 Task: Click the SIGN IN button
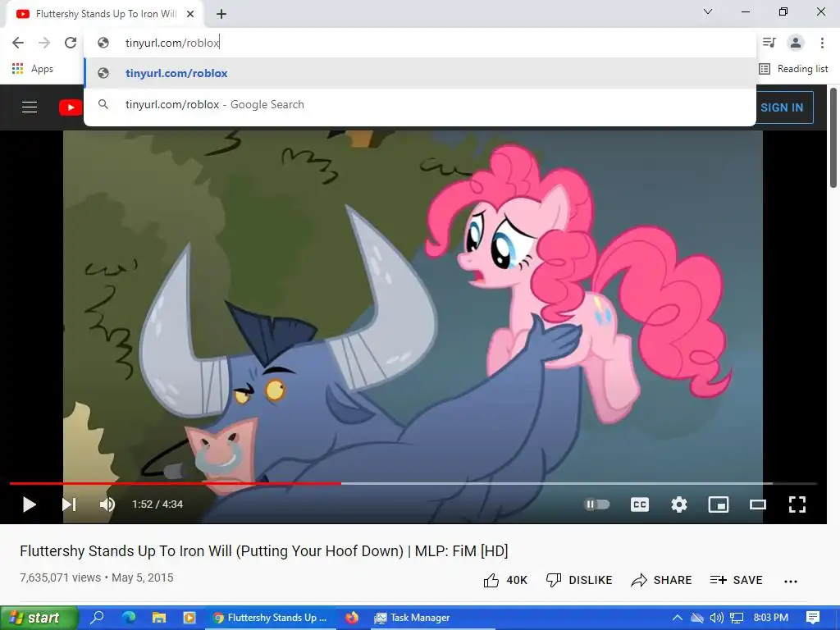(x=782, y=107)
